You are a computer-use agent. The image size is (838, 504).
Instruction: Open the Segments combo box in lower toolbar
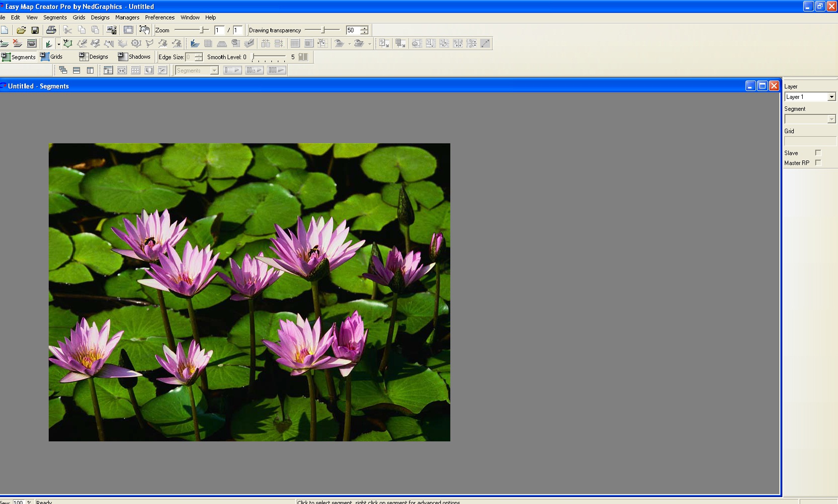click(x=197, y=70)
